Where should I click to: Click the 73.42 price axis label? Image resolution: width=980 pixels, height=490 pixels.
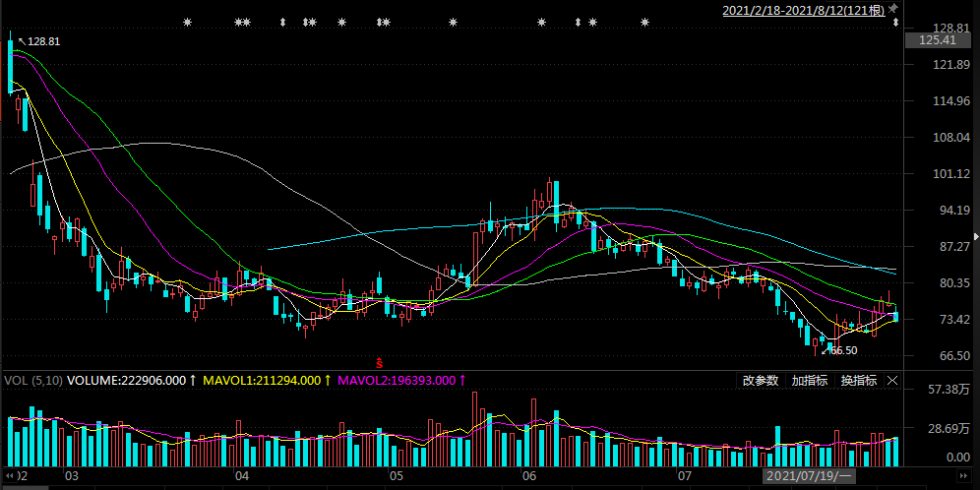point(954,320)
